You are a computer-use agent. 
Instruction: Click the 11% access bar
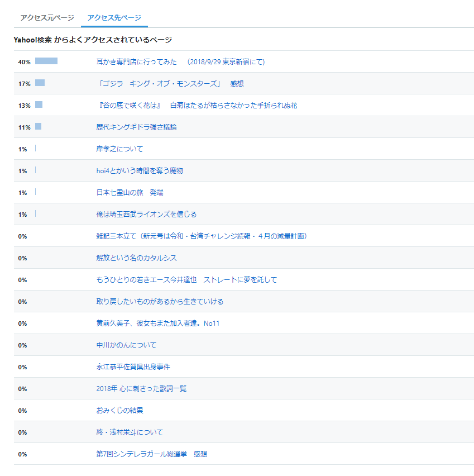(x=38, y=127)
